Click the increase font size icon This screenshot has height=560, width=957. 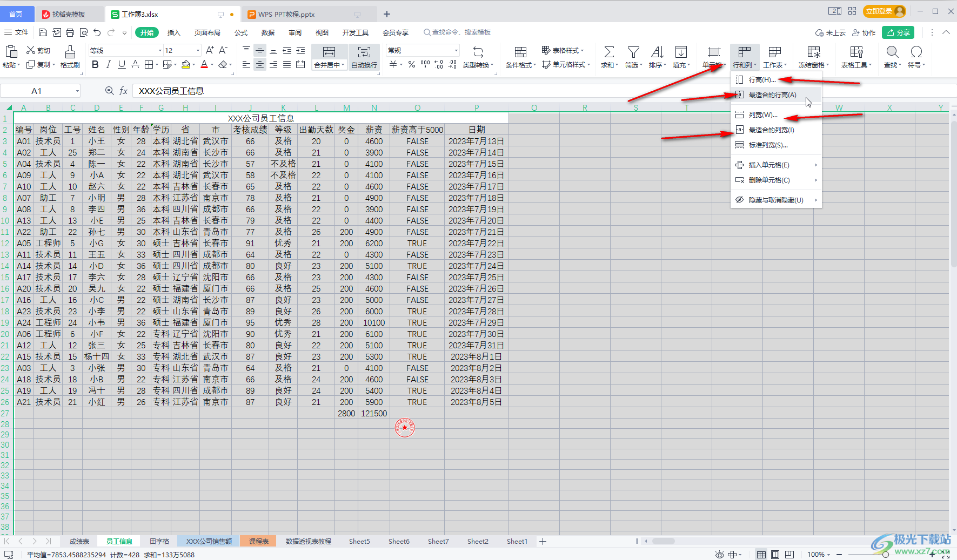(x=210, y=50)
